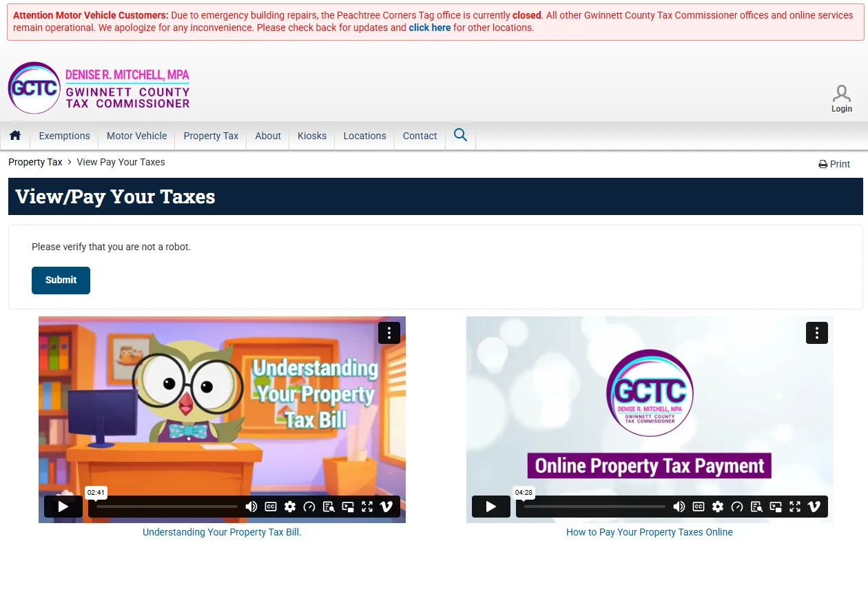This screenshot has height=612, width=868.
Task: Open the Locations menu item
Action: 364,136
